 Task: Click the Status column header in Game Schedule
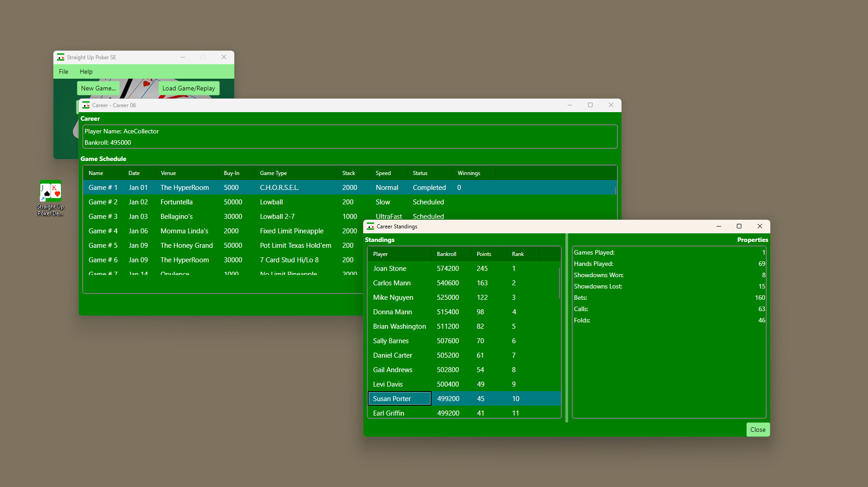click(420, 173)
